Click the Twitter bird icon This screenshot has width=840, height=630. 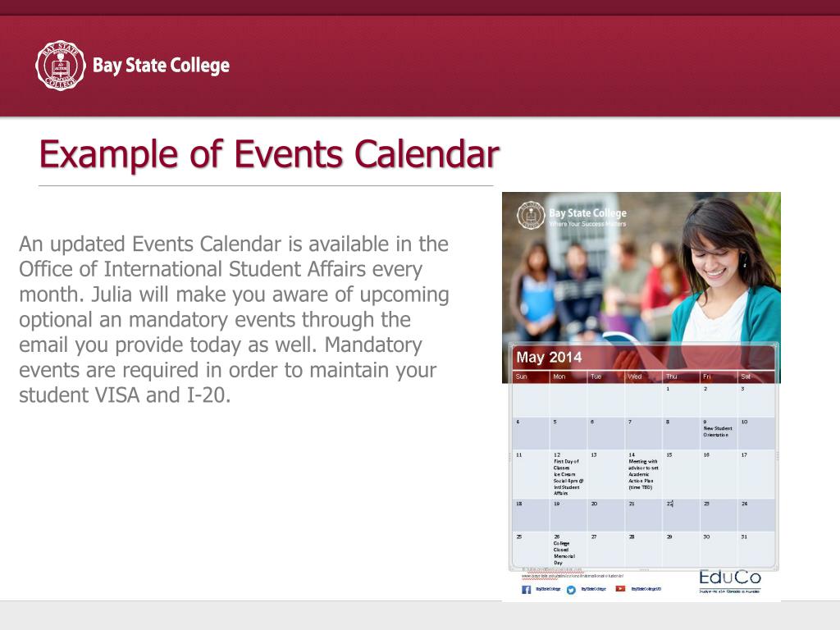point(571,589)
